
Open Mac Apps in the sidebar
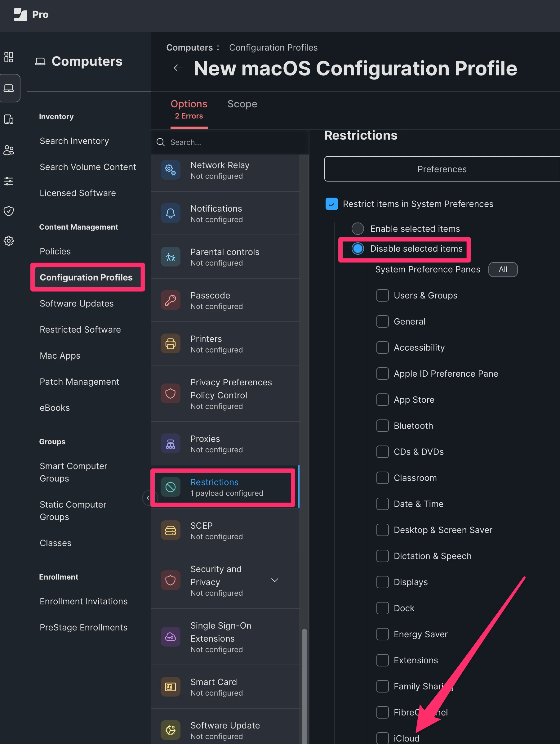[x=60, y=356]
